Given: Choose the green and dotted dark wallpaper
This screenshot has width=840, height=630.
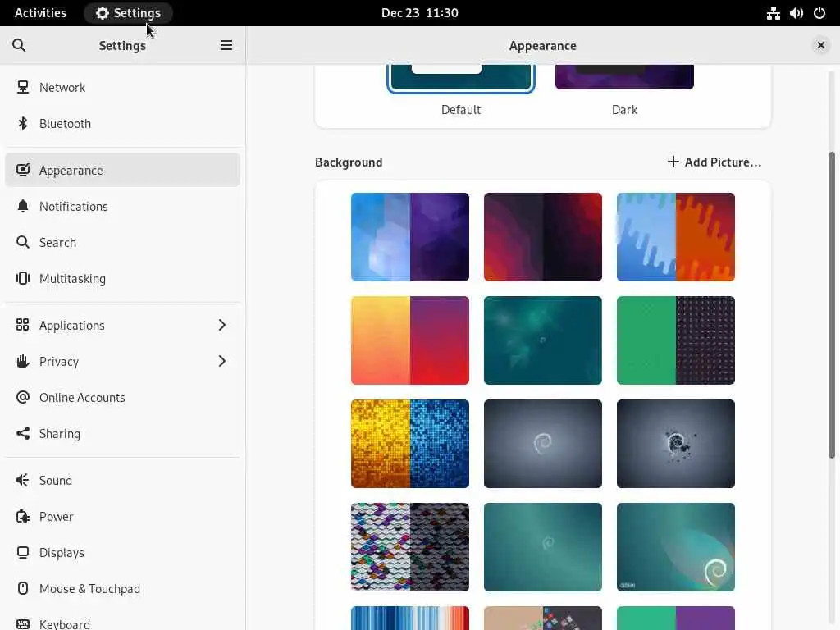Looking at the screenshot, I should click(676, 340).
